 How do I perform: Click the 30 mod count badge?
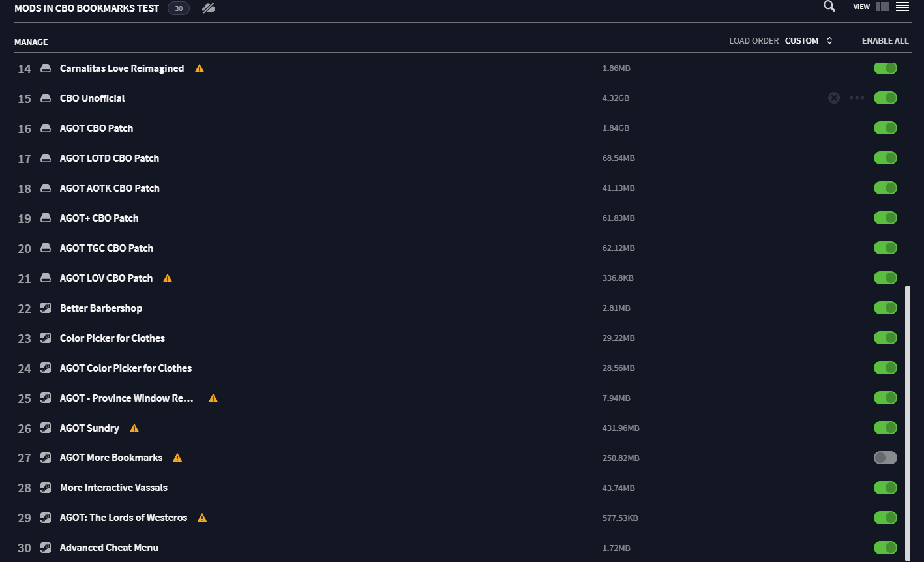coord(179,8)
